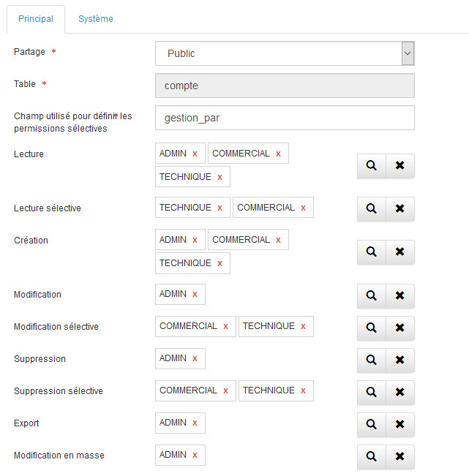Remove COMMERCIAL from Lecture sélective
The image size is (469, 476).
tap(303, 208)
